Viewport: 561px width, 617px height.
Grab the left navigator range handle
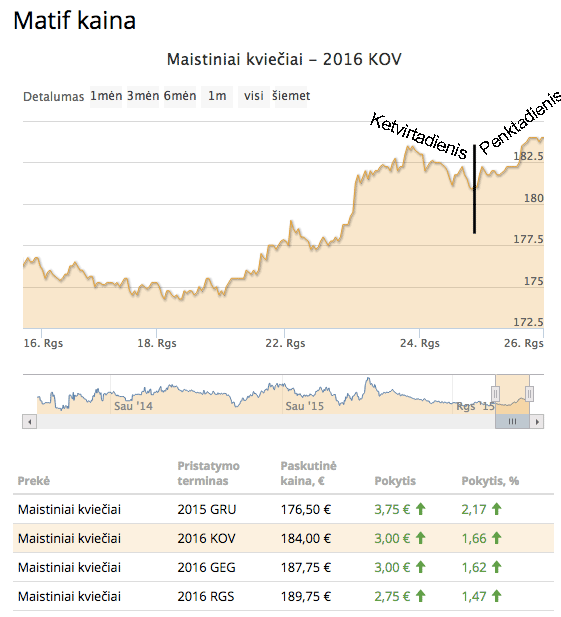point(495,393)
